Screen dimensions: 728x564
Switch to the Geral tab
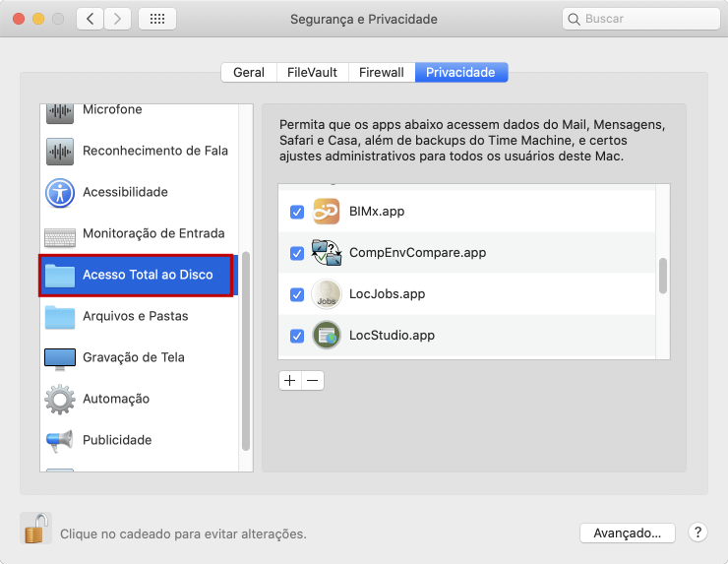tap(248, 72)
